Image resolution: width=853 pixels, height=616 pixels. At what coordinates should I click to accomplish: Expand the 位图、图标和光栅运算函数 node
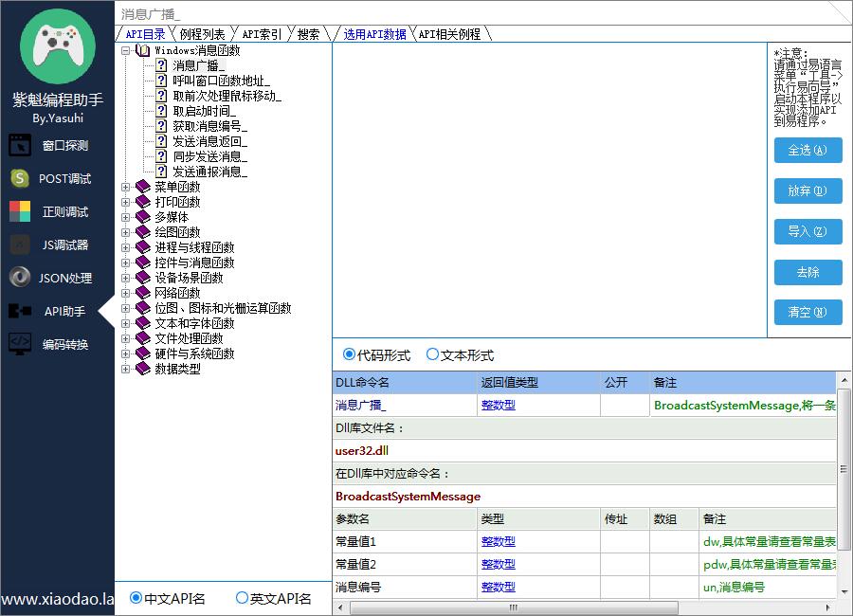(126, 308)
